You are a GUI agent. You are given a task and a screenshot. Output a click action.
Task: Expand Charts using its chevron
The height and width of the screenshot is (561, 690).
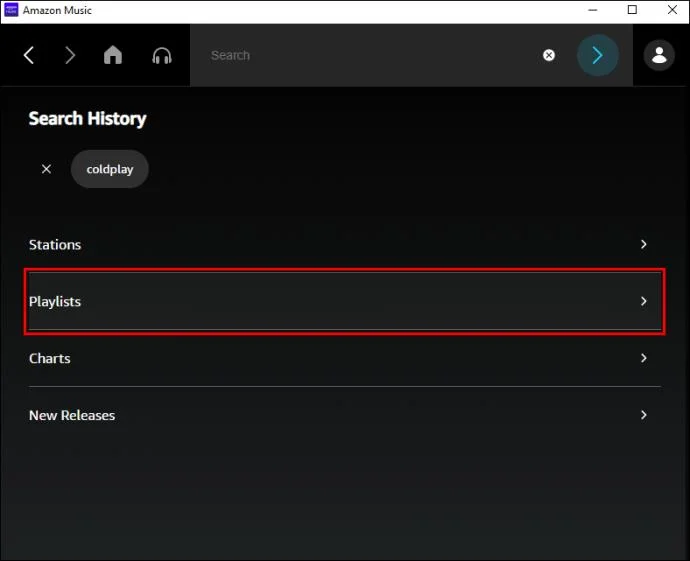644,358
